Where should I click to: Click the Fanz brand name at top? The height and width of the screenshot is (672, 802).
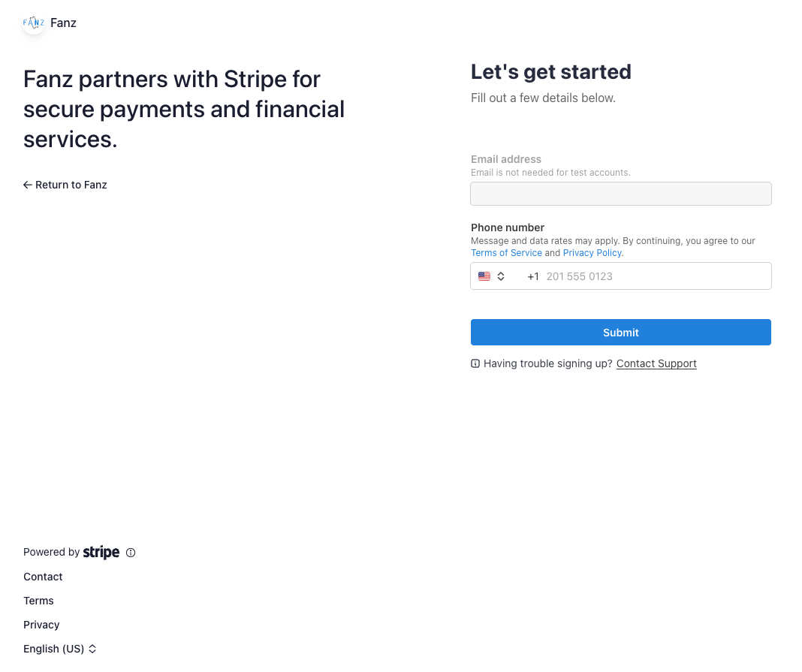click(x=64, y=23)
